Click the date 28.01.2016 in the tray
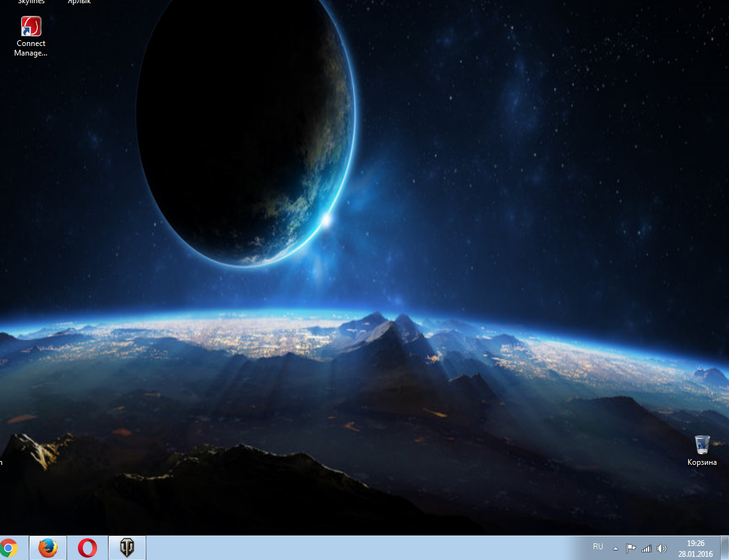The image size is (729, 560). point(695,554)
